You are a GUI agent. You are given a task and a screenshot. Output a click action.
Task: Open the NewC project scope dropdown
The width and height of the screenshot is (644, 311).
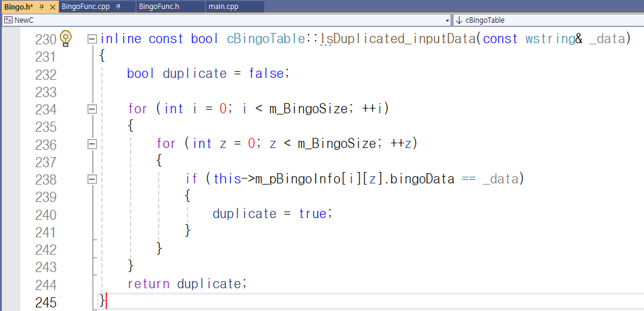pos(448,20)
